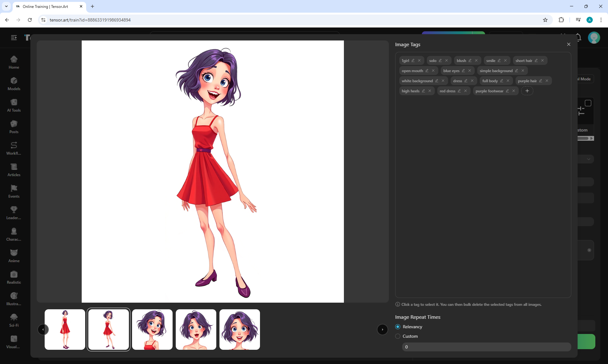Open AI Tools in the sidebar

(x=14, y=105)
